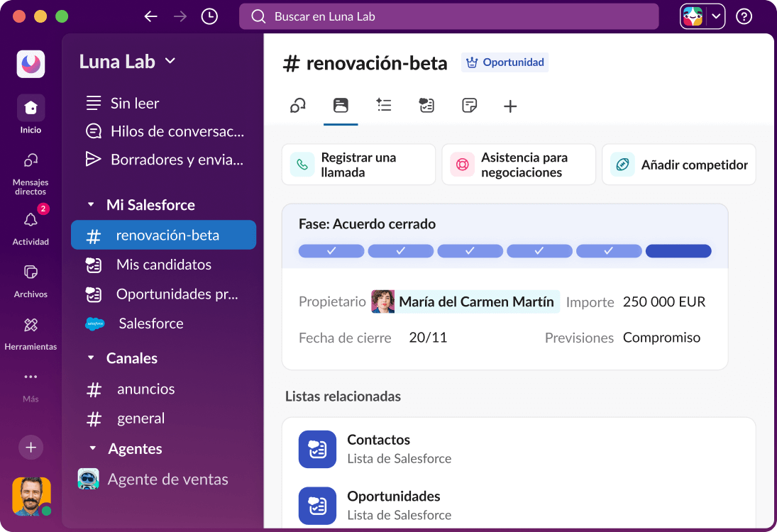Click the Registrar una llamada button
Image resolution: width=777 pixels, height=532 pixels.
(358, 164)
